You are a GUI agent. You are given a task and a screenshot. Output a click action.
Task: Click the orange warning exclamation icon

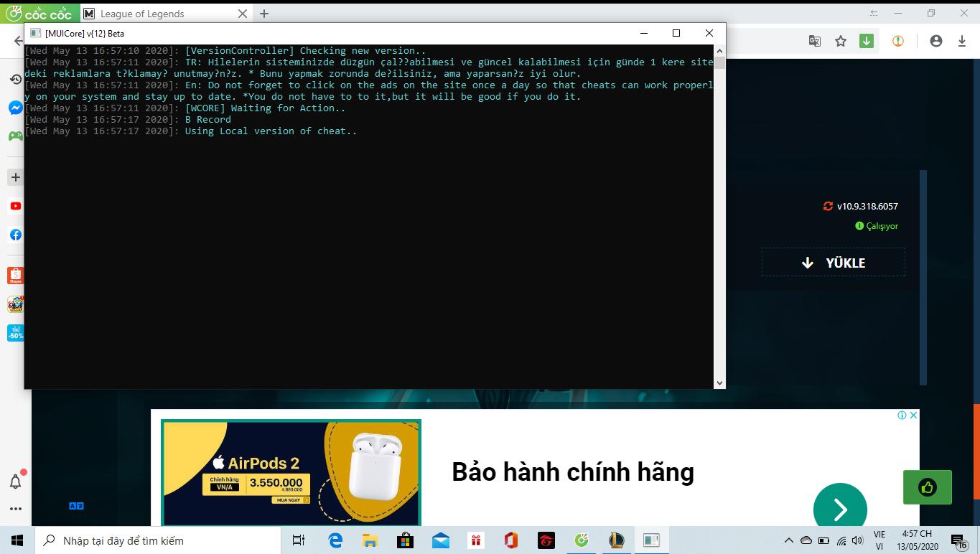[898, 41]
